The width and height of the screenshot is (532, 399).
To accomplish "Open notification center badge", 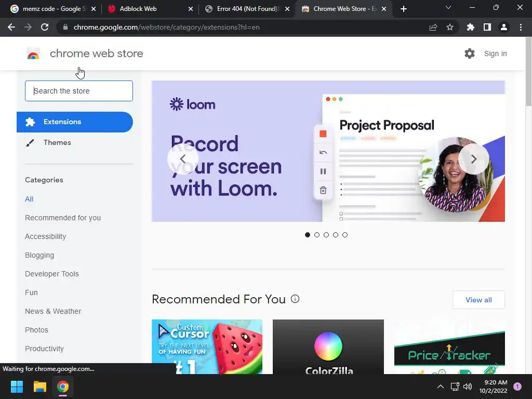I will pyautogui.click(x=517, y=387).
